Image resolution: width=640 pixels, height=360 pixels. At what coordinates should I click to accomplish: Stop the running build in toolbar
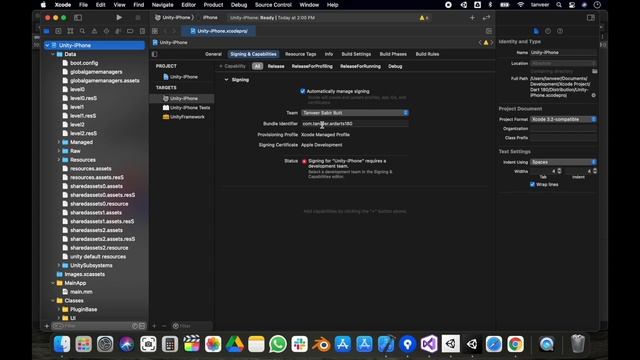(138, 18)
